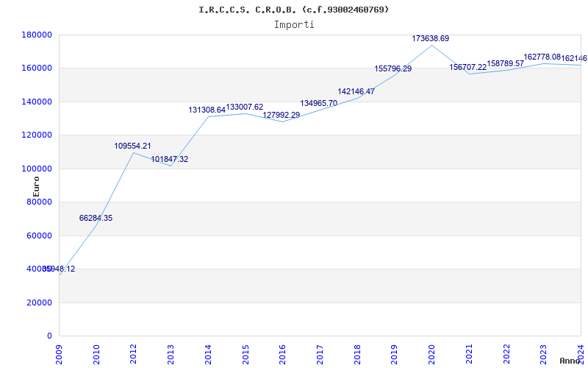Click the 156707.22 data label
The width and height of the screenshot is (588, 368).
[468, 68]
